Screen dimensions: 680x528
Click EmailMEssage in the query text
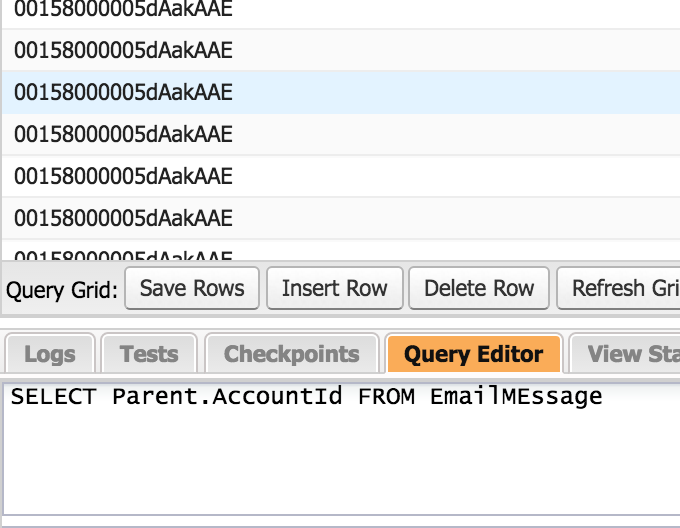tap(516, 397)
